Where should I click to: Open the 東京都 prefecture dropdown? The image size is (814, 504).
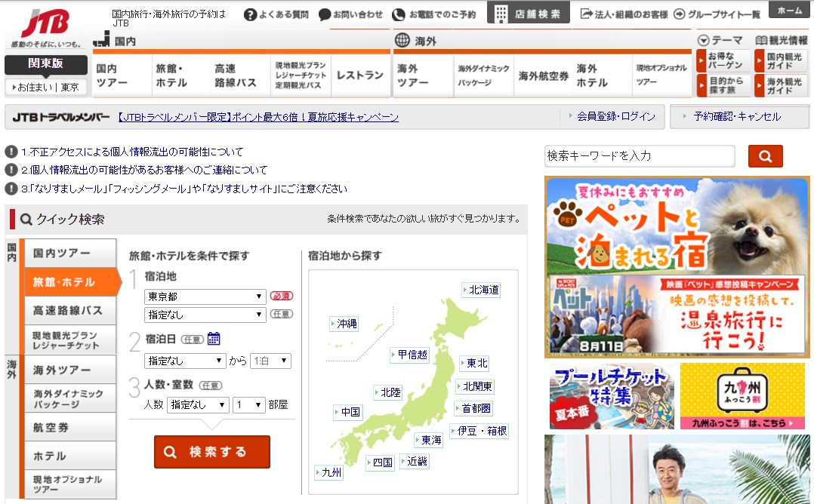(205, 297)
